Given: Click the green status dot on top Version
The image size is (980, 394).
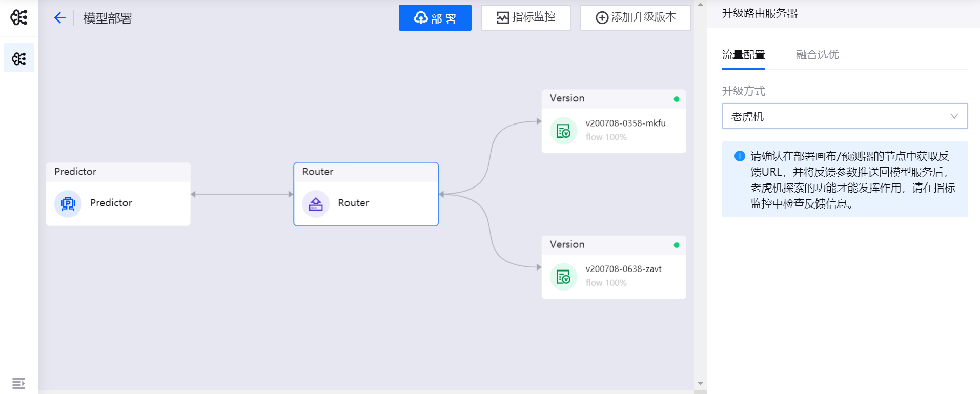Looking at the screenshot, I should click(677, 99).
